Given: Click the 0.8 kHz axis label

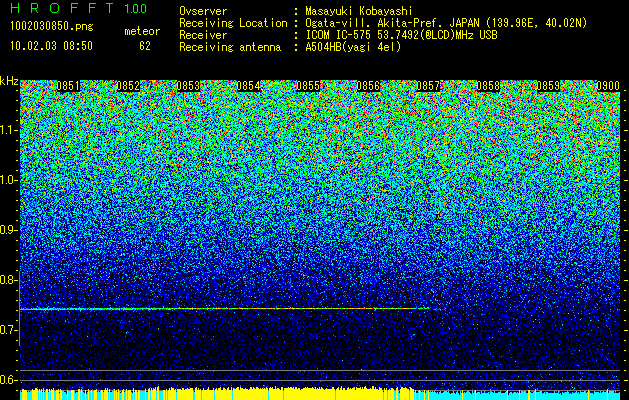Looking at the screenshot, I should click(x=8, y=280).
